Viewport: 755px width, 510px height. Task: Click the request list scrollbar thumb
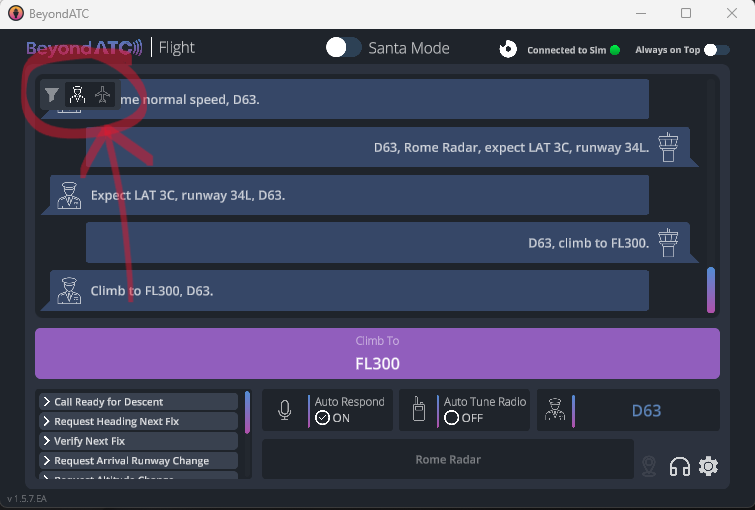point(247,412)
